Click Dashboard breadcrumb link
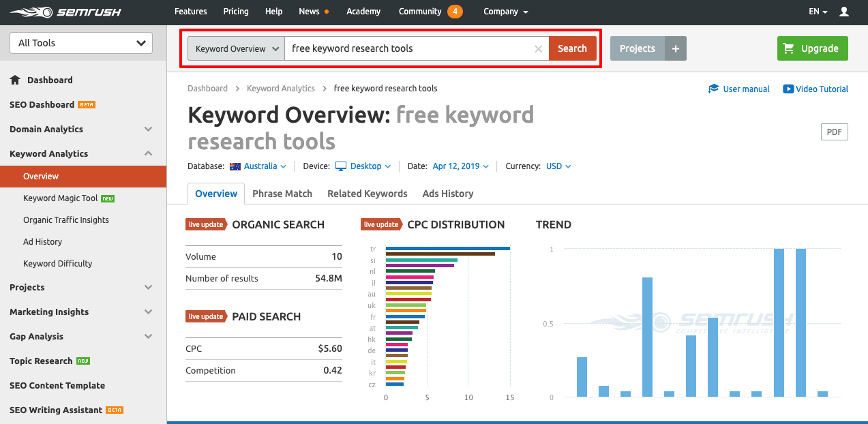 coord(207,89)
